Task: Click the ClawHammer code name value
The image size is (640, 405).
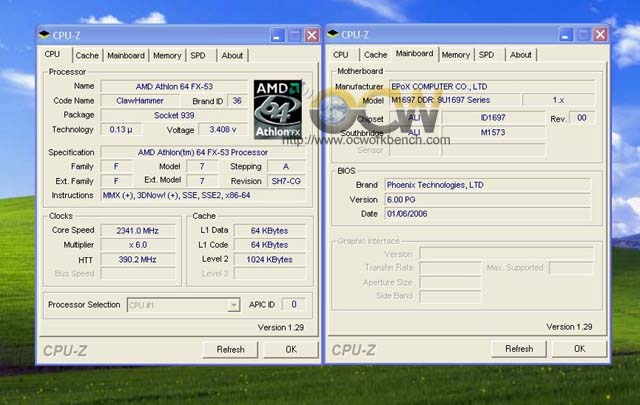Action: pyautogui.click(x=140, y=101)
